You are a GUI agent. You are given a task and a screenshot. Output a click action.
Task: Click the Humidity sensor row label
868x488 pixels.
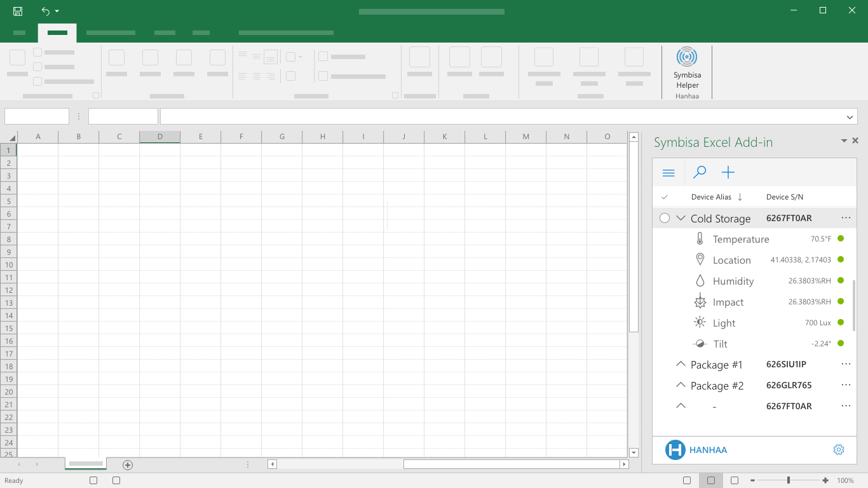(733, 281)
